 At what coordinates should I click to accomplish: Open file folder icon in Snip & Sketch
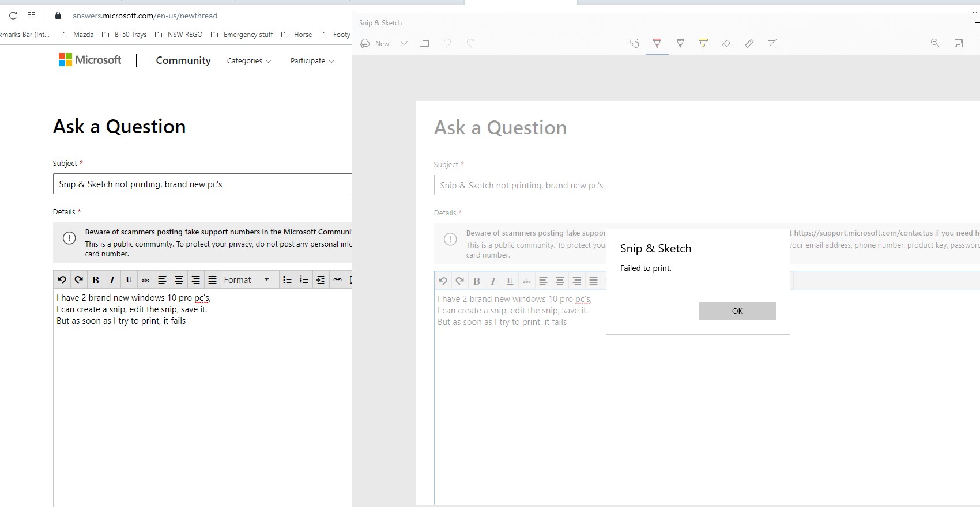pyautogui.click(x=424, y=43)
